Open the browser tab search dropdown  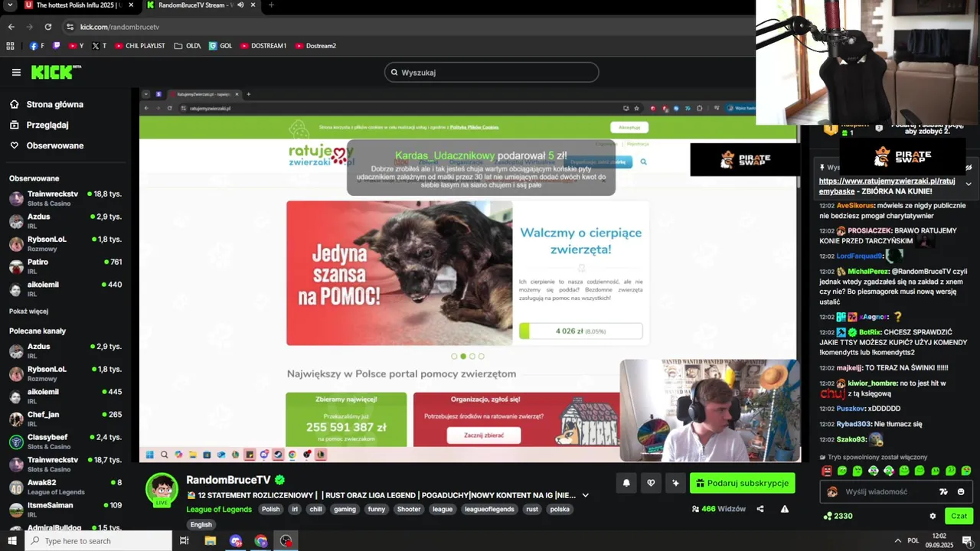(x=10, y=5)
